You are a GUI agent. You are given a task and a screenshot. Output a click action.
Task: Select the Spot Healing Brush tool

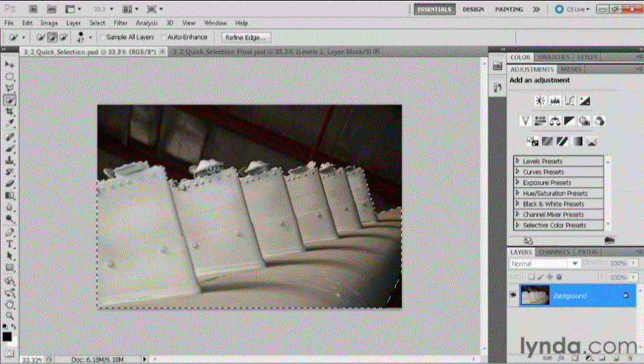[10, 138]
